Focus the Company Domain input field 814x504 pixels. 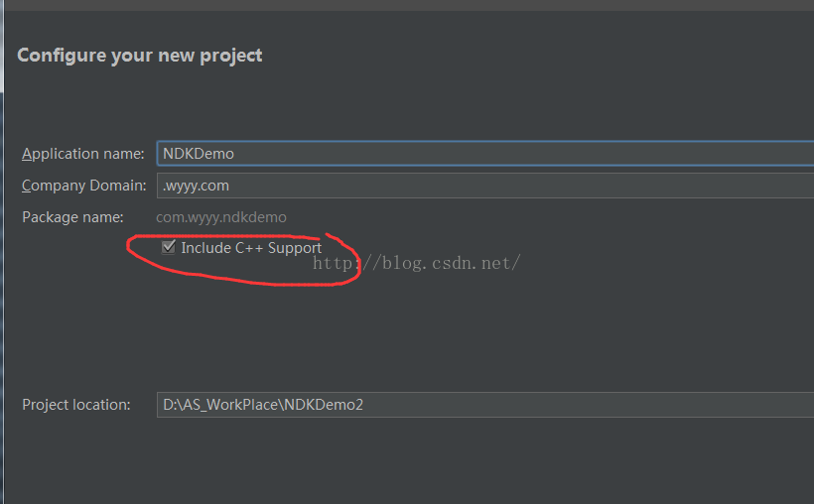[x=485, y=186]
